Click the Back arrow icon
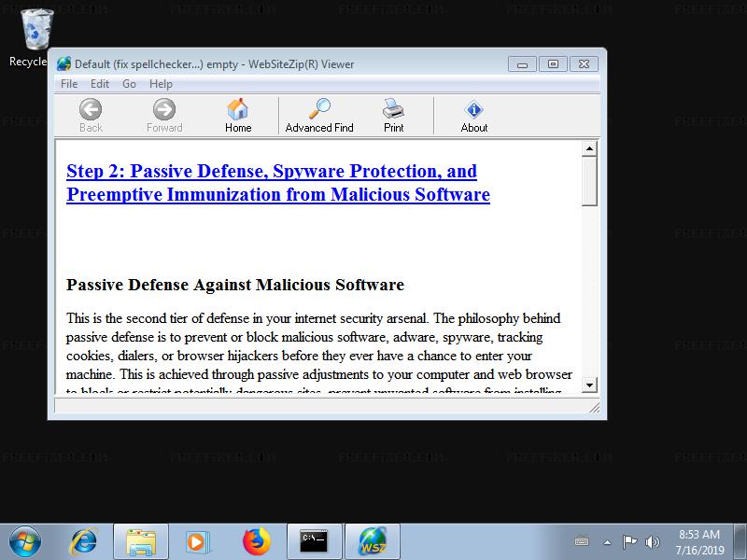747x560 pixels. tap(91, 109)
